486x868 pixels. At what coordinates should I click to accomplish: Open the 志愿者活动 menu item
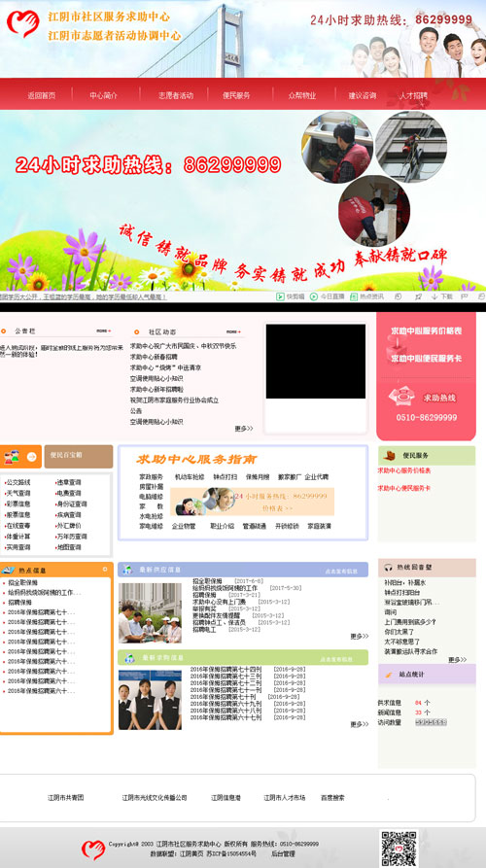click(176, 95)
